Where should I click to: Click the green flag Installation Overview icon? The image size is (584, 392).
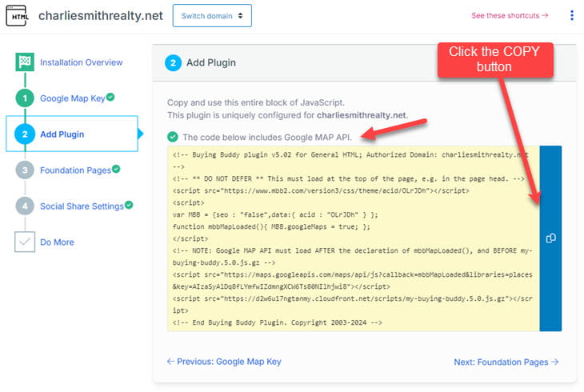pos(25,62)
